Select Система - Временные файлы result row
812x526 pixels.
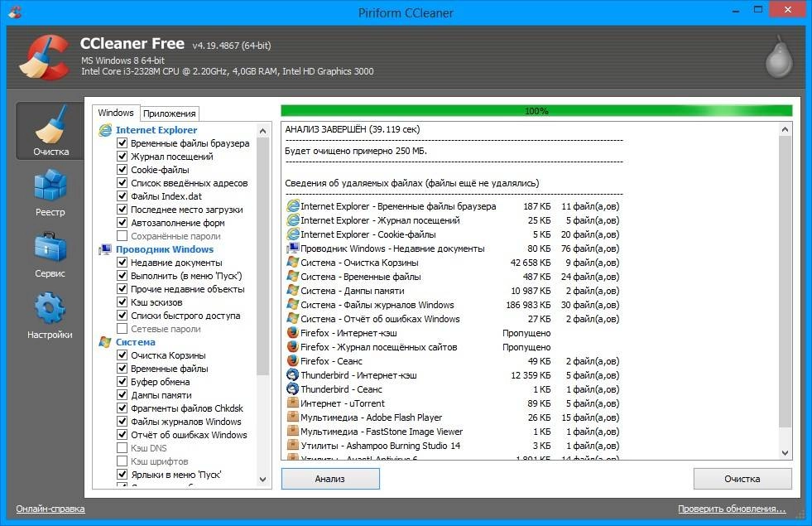point(454,276)
